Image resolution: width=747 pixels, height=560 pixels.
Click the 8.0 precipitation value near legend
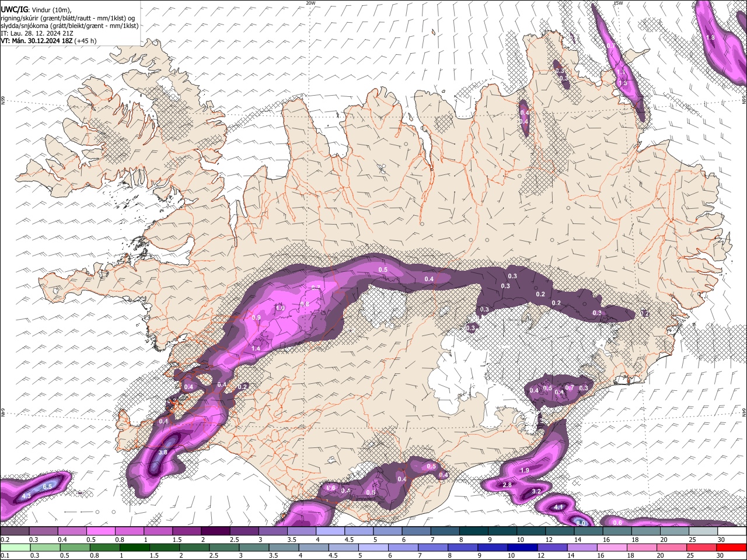point(581,523)
